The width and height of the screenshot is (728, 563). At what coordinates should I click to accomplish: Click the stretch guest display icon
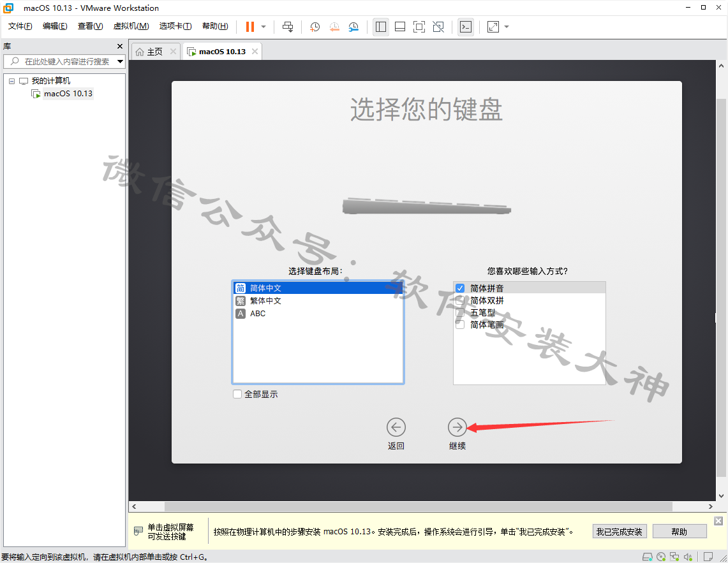coord(493,27)
